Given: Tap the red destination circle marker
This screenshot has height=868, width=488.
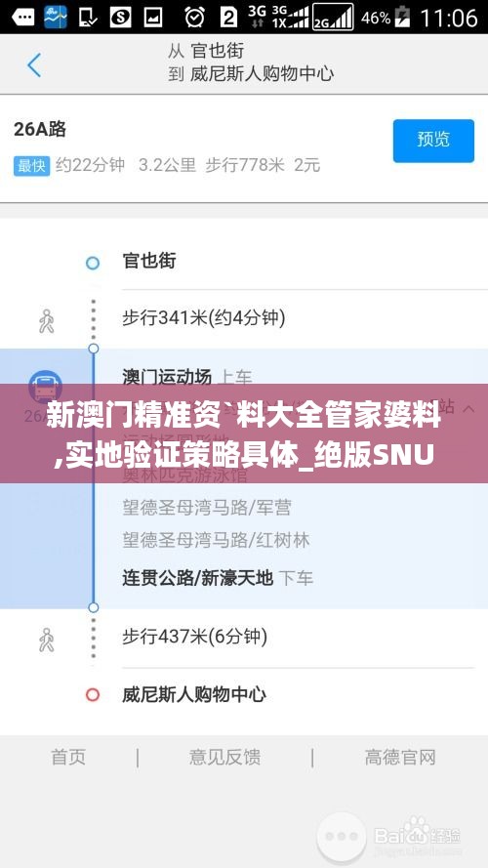Looking at the screenshot, I should click(x=93, y=694).
